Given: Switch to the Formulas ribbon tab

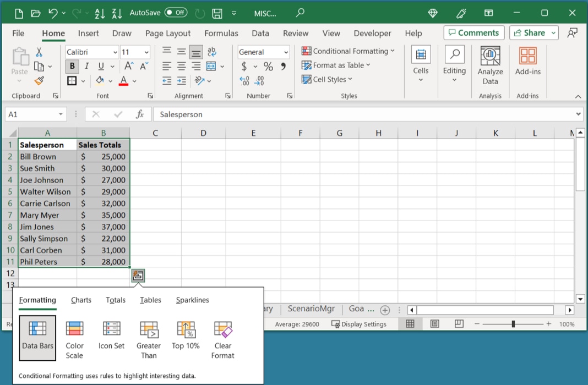Looking at the screenshot, I should pos(221,33).
